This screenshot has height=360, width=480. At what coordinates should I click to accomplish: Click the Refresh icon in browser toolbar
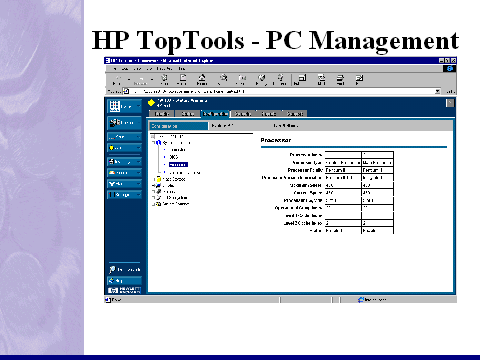pos(183,79)
